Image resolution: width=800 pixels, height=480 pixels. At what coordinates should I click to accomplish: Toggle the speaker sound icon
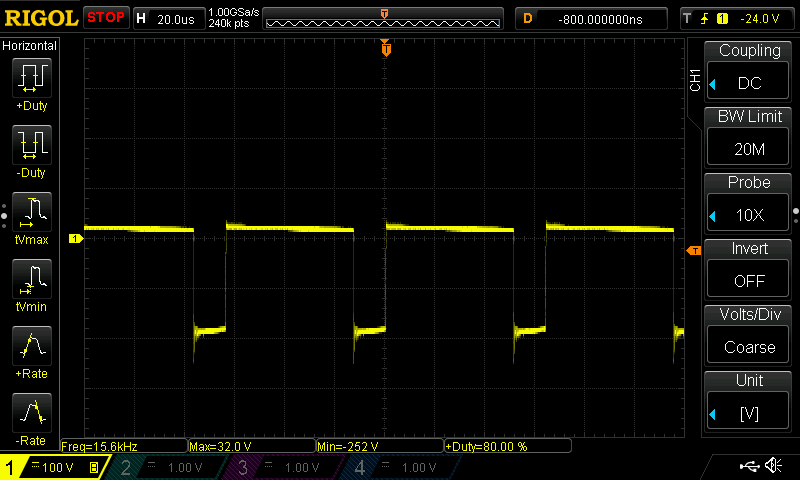tap(773, 465)
